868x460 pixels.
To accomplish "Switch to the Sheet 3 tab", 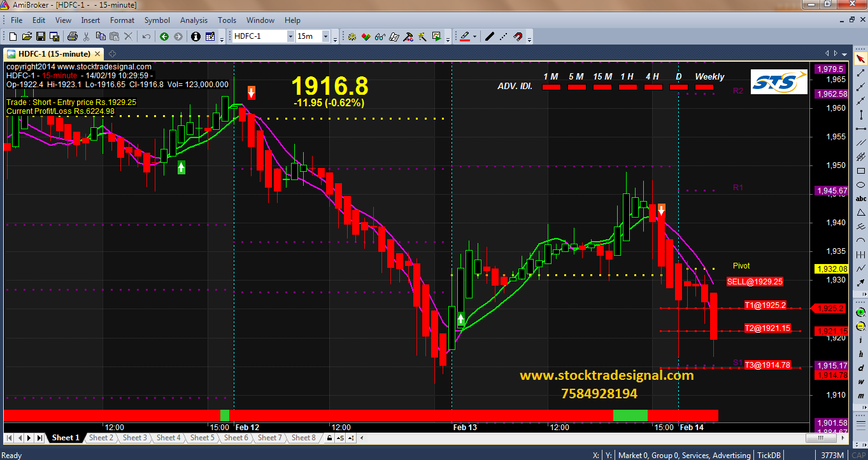I will pyautogui.click(x=135, y=438).
